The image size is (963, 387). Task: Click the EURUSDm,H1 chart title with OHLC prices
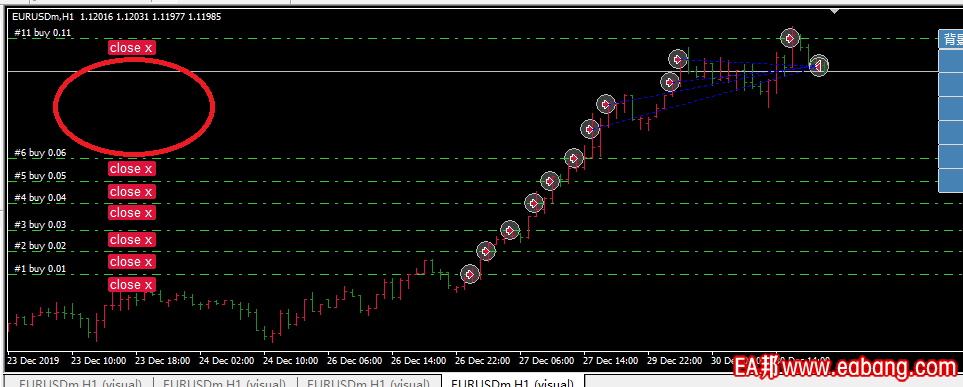pos(117,17)
